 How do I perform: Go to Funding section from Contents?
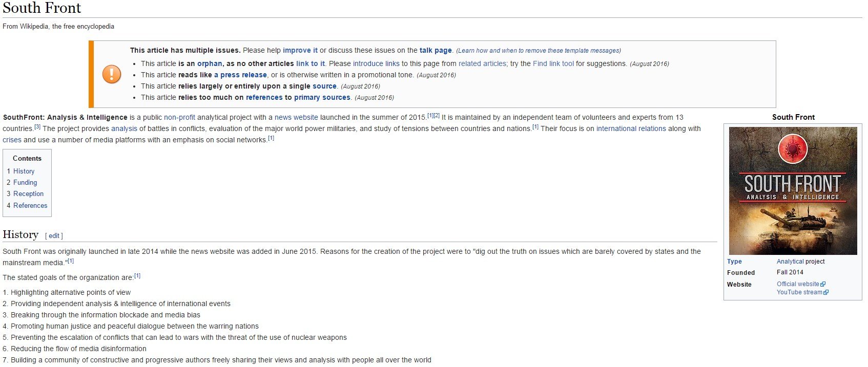(x=25, y=182)
